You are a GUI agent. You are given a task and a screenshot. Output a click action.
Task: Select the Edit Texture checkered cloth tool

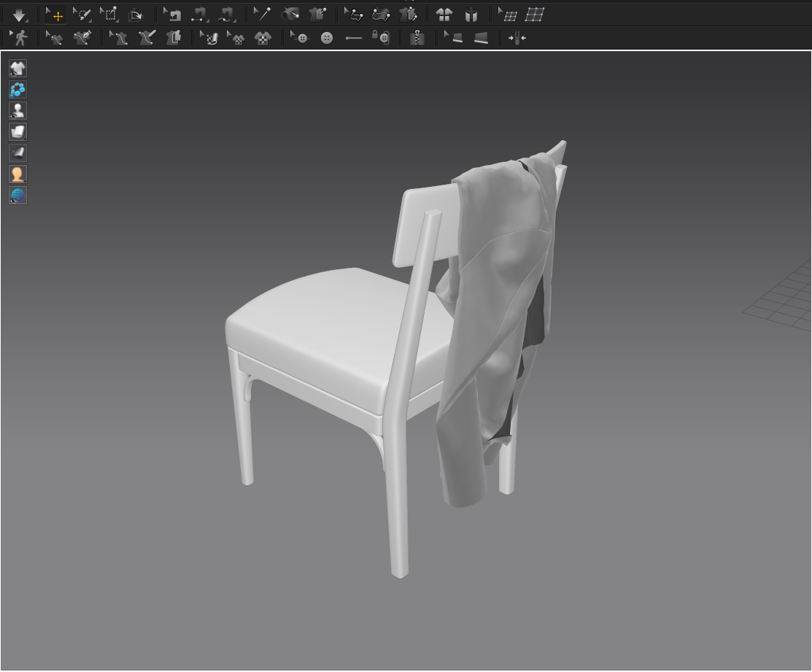tap(209, 38)
